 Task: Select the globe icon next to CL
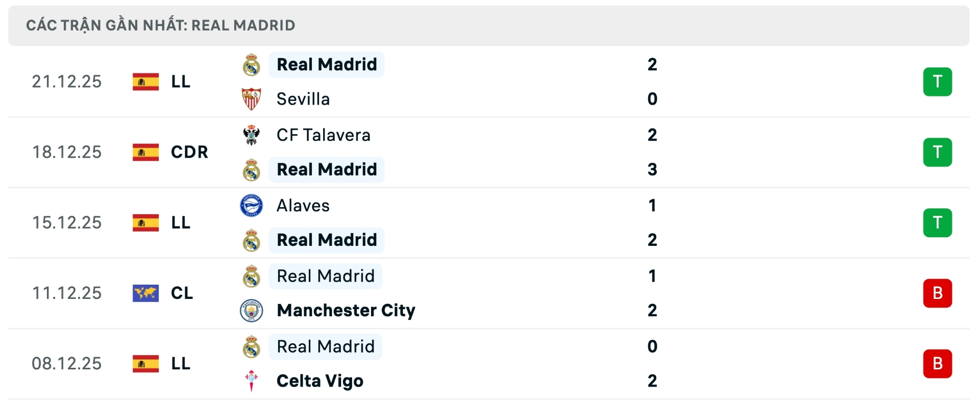(x=145, y=293)
